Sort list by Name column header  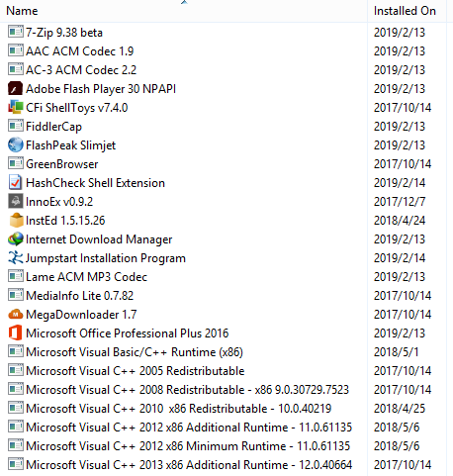pos(22,11)
